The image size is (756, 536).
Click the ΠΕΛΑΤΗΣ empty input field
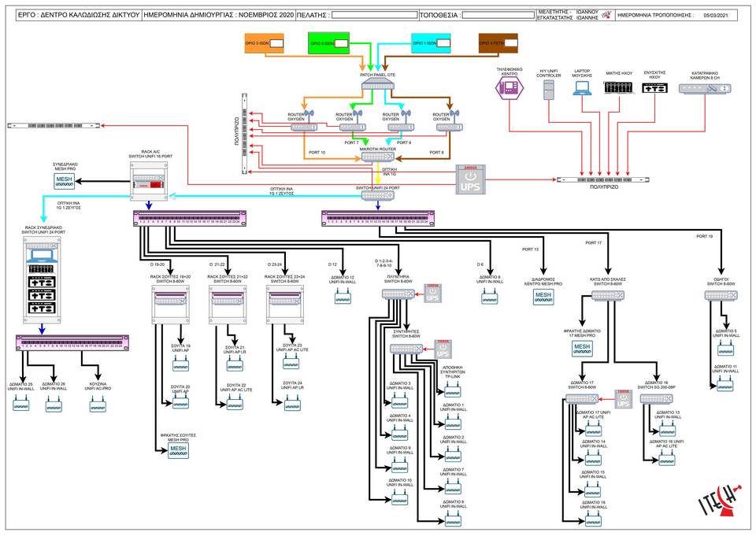pos(373,14)
